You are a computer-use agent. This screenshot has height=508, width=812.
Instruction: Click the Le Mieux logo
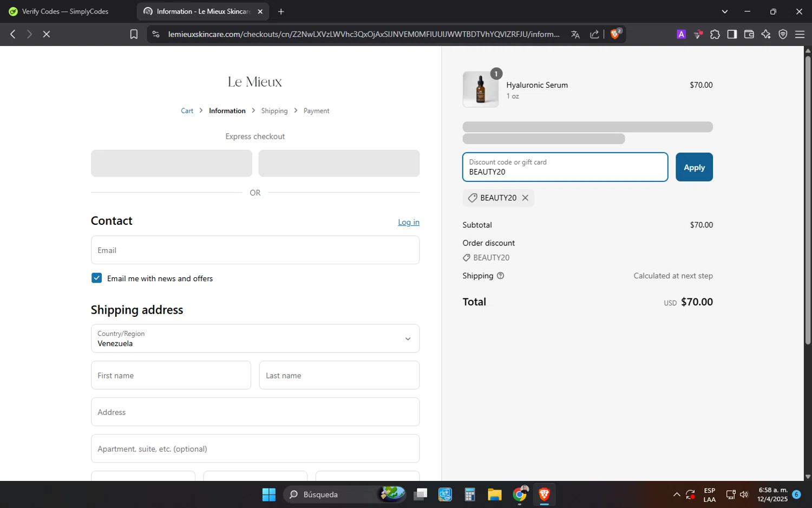255,82
